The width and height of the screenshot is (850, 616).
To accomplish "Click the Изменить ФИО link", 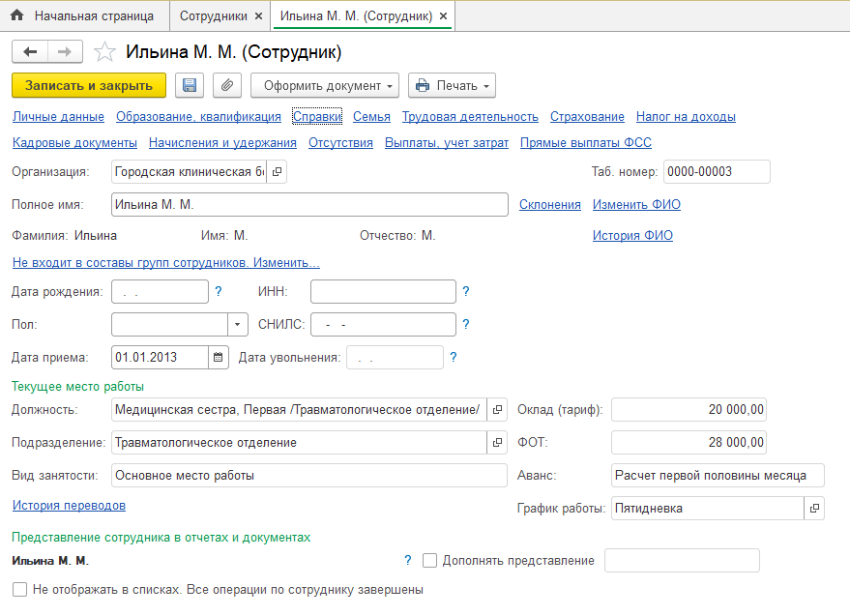I will [x=636, y=204].
